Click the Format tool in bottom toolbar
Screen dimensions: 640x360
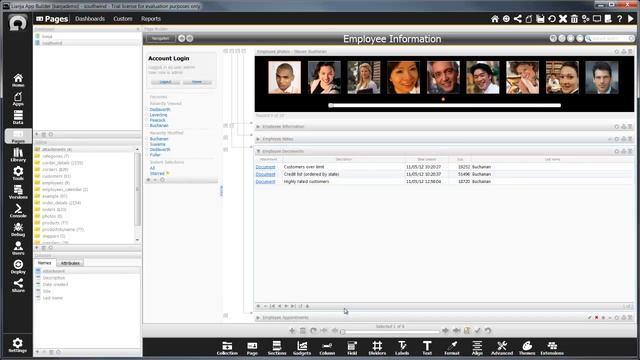point(452,348)
